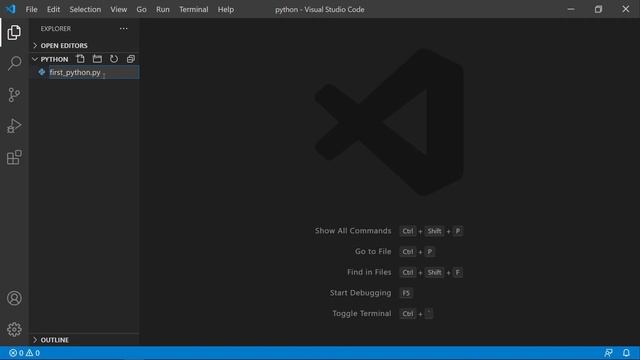Open the Search view

coord(14,64)
